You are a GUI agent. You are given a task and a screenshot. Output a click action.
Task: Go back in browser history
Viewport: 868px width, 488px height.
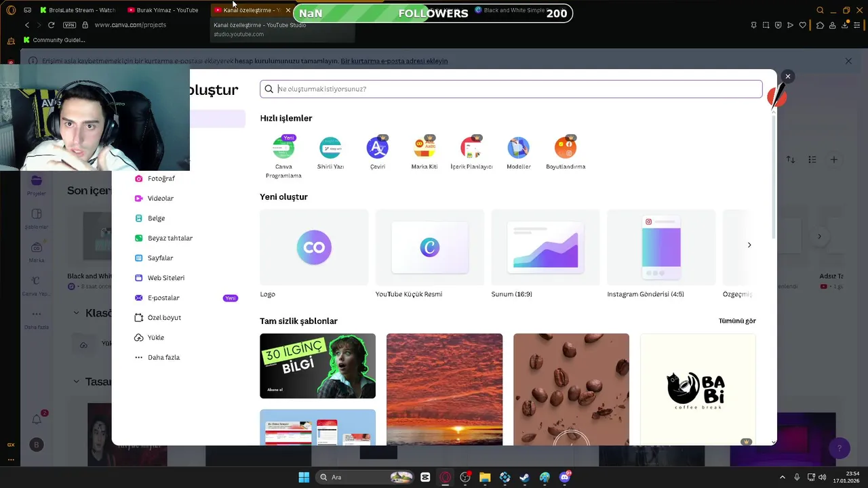point(27,25)
